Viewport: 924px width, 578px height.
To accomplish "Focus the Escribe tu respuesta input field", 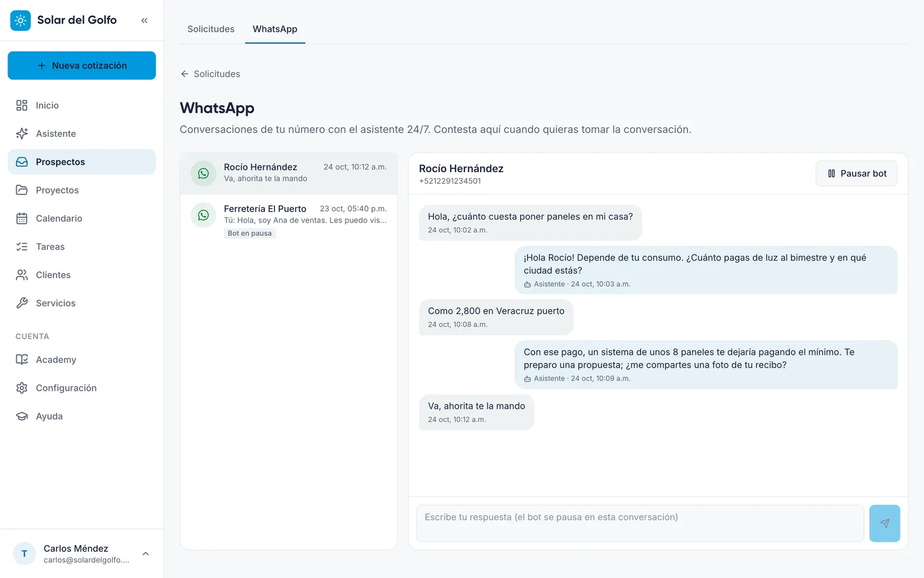I will coord(640,523).
